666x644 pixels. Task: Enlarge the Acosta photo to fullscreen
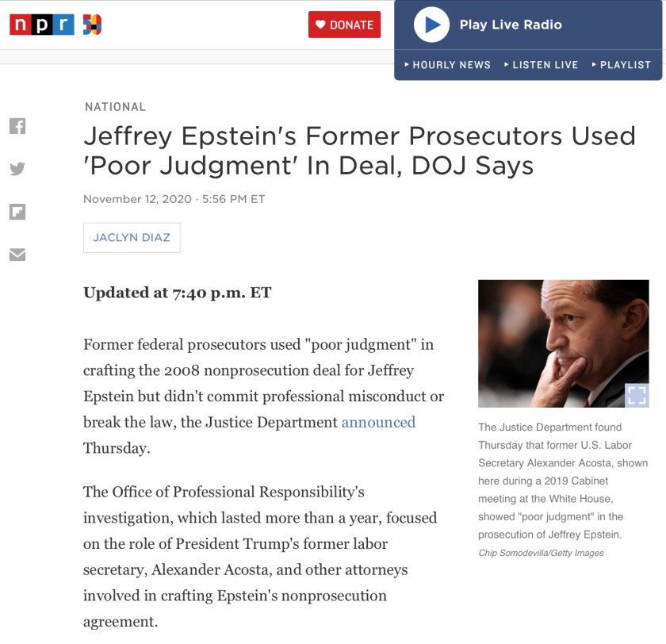[636, 395]
